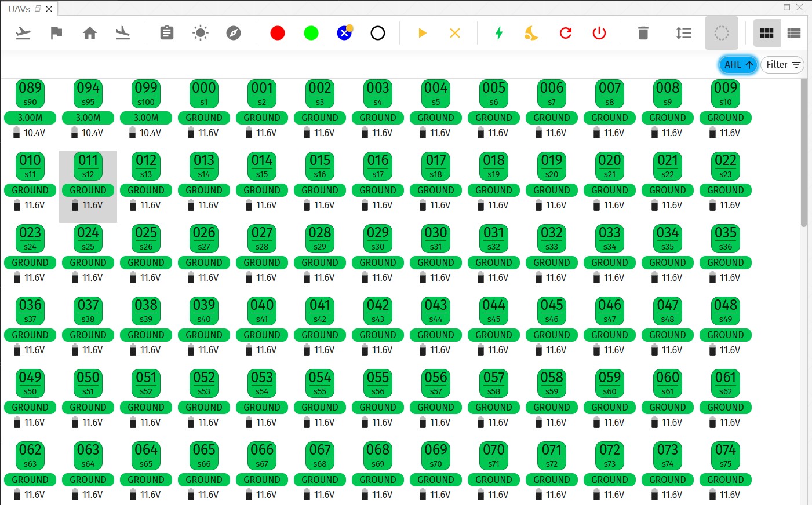
Task: Click the green lightning bolt icon
Action: click(x=498, y=33)
